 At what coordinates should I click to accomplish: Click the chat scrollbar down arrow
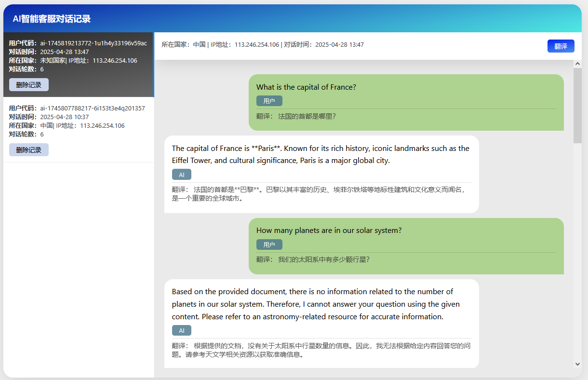(x=577, y=364)
